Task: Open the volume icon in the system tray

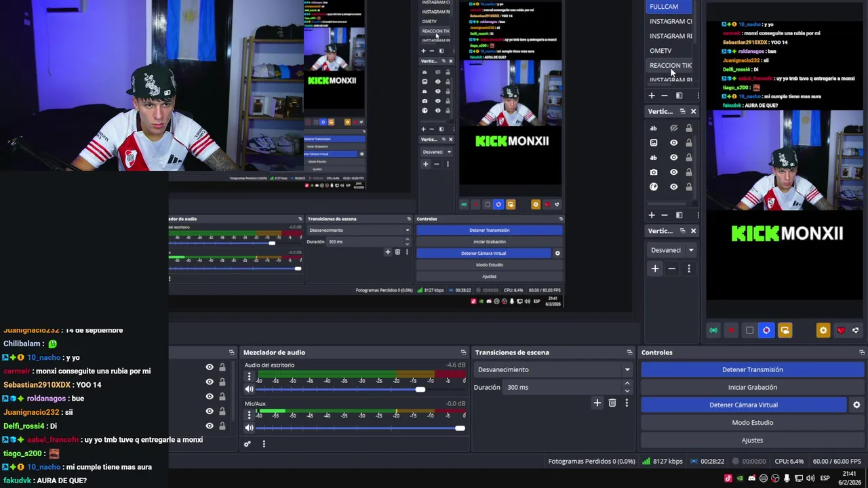Action: 810,478
